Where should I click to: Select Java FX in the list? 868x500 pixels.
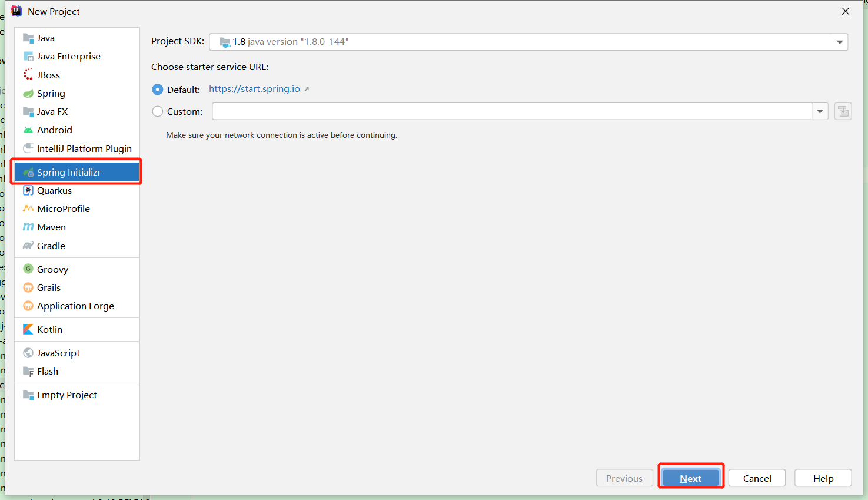coord(77,112)
